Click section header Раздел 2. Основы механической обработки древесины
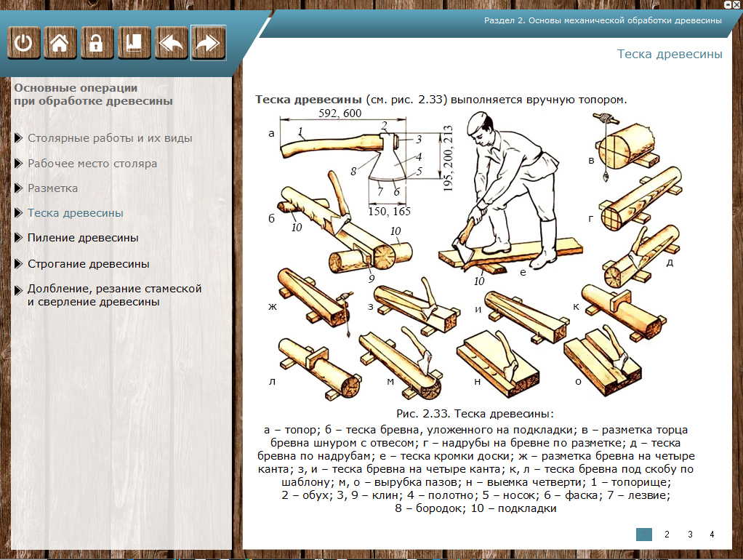 point(603,20)
